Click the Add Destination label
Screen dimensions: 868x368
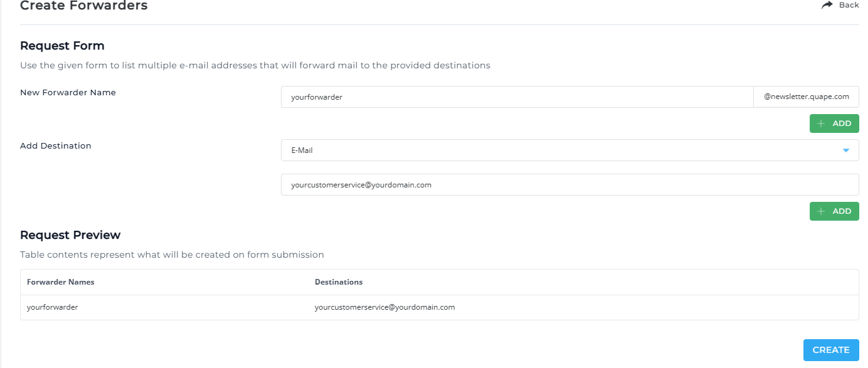56,145
